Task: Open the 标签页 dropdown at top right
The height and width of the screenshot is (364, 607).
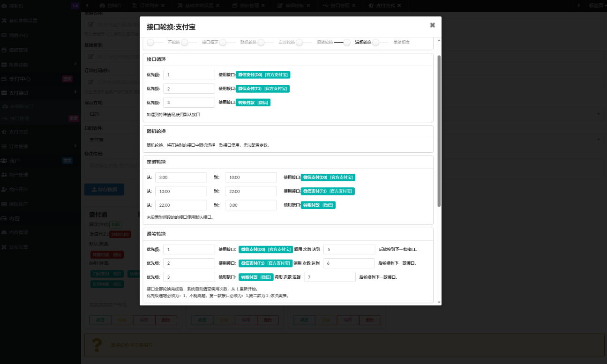Action: click(598, 6)
